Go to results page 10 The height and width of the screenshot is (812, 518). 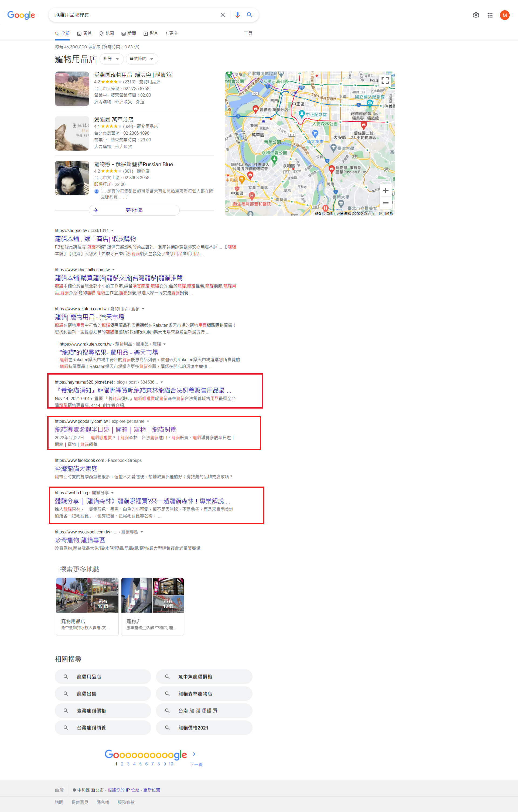(171, 764)
